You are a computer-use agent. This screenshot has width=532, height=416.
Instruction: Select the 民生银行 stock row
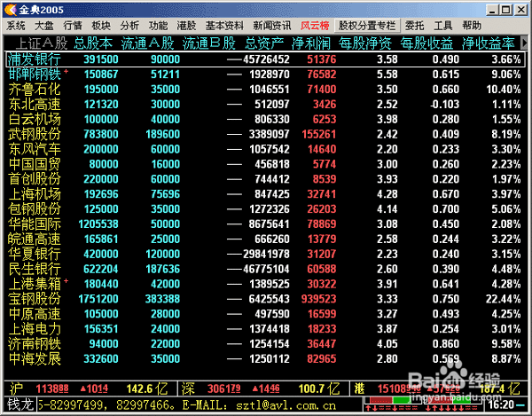[x=265, y=269]
